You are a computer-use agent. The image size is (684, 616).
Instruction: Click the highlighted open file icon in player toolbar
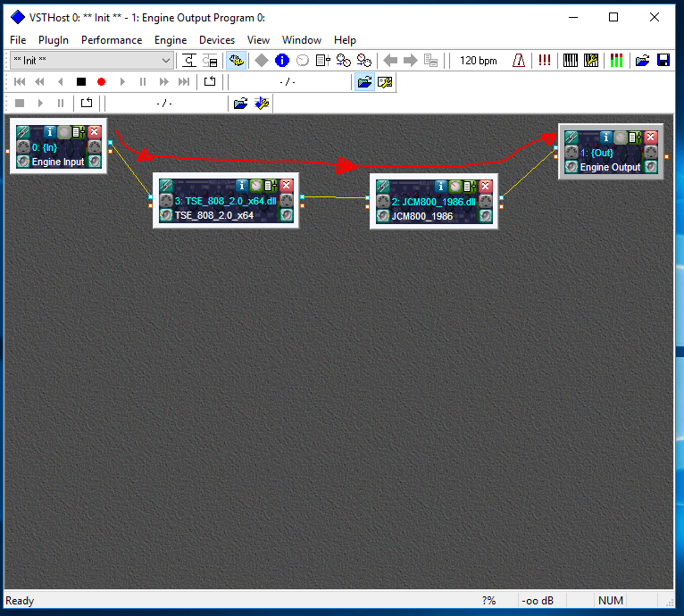[364, 81]
